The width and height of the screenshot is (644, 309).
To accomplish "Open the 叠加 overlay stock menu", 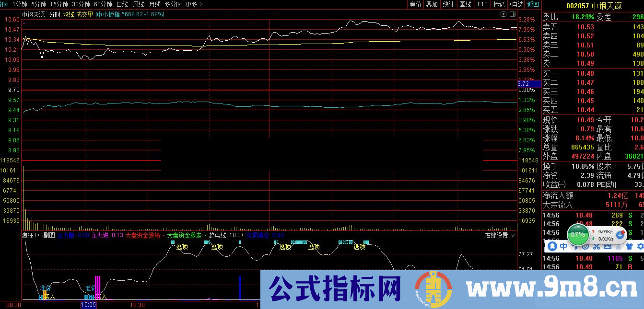I will [x=431, y=5].
